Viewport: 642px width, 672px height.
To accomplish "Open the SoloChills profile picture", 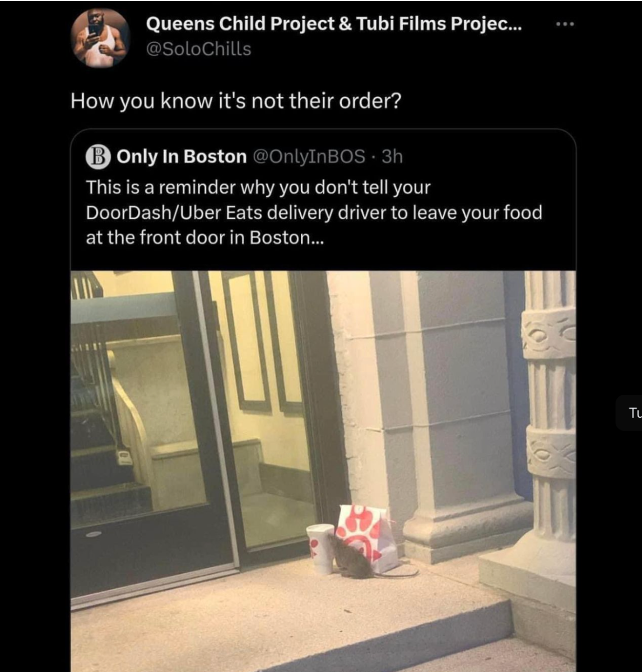I will (101, 38).
